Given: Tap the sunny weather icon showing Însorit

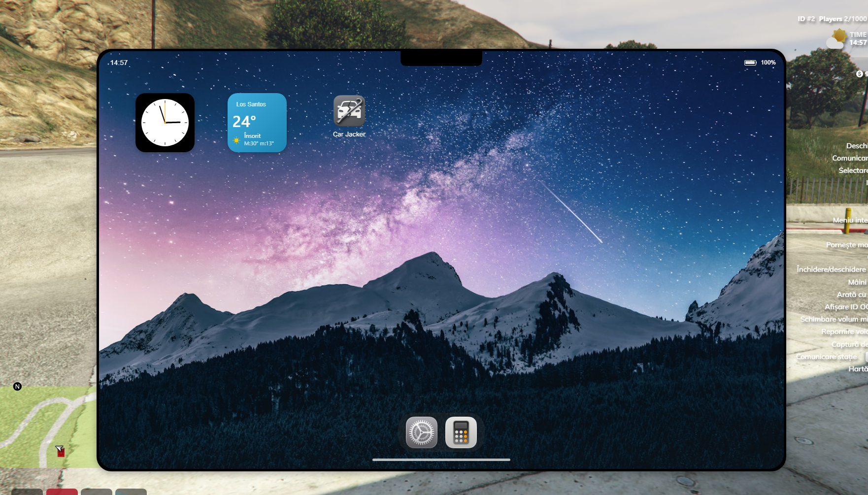Looking at the screenshot, I should pyautogui.click(x=236, y=140).
